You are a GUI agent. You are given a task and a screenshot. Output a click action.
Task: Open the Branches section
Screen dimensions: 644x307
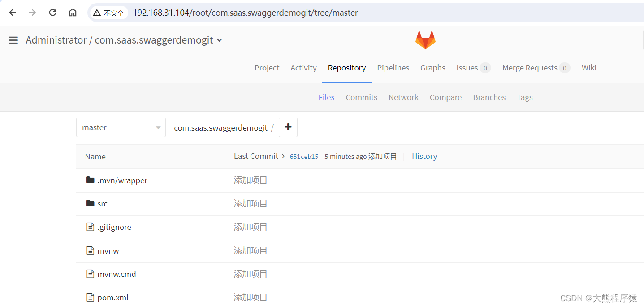(x=489, y=97)
